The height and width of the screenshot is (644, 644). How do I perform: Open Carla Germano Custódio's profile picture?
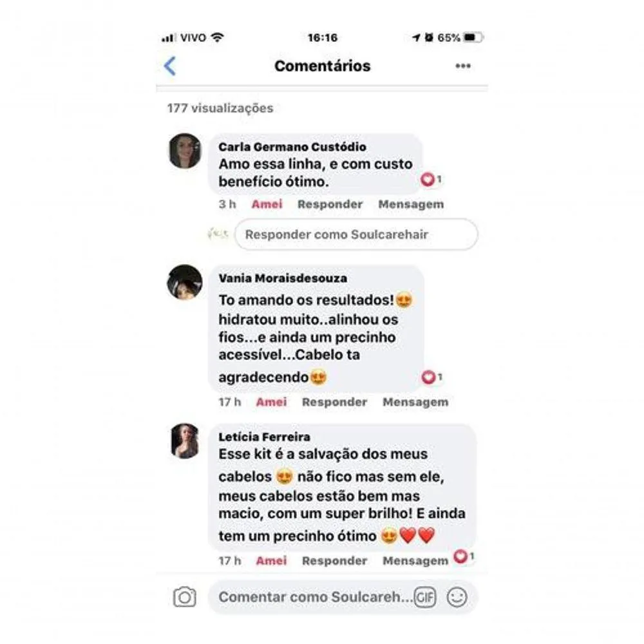(185, 151)
